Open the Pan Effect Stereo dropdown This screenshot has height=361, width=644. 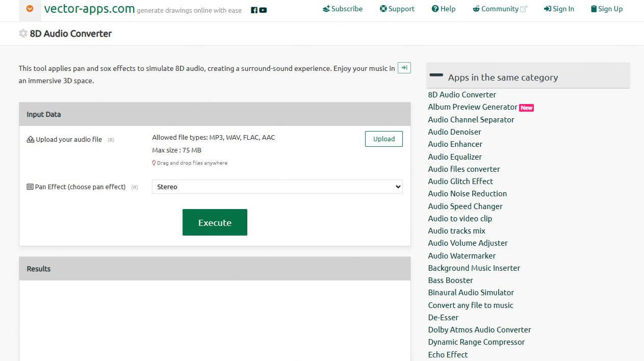pyautogui.click(x=277, y=187)
